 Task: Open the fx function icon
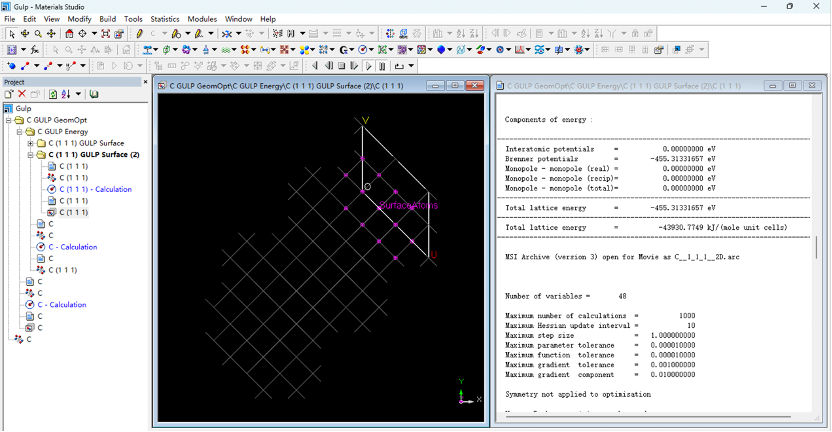34,50
